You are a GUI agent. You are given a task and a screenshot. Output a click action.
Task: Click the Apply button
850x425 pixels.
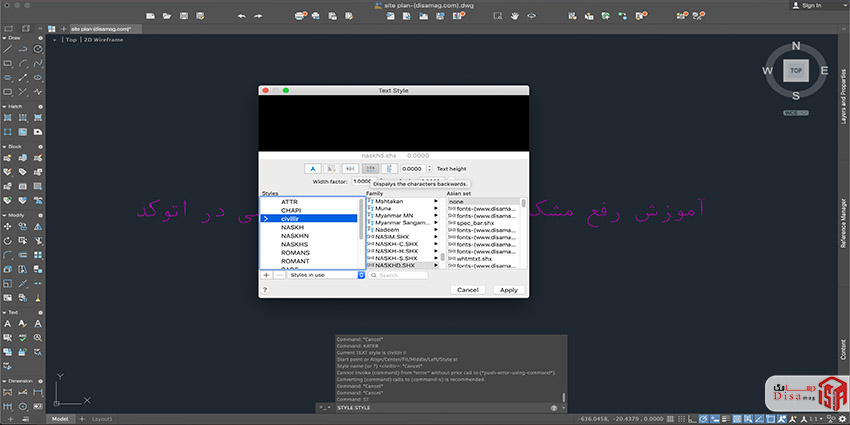[x=508, y=290]
